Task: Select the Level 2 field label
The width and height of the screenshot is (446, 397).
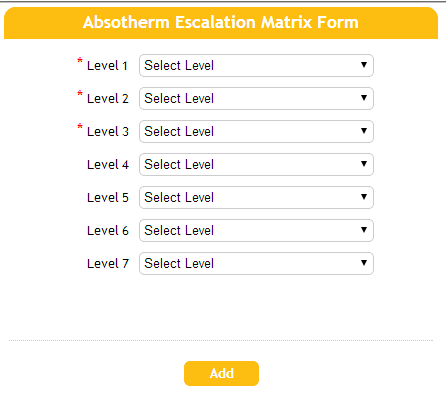Action: pos(108,99)
